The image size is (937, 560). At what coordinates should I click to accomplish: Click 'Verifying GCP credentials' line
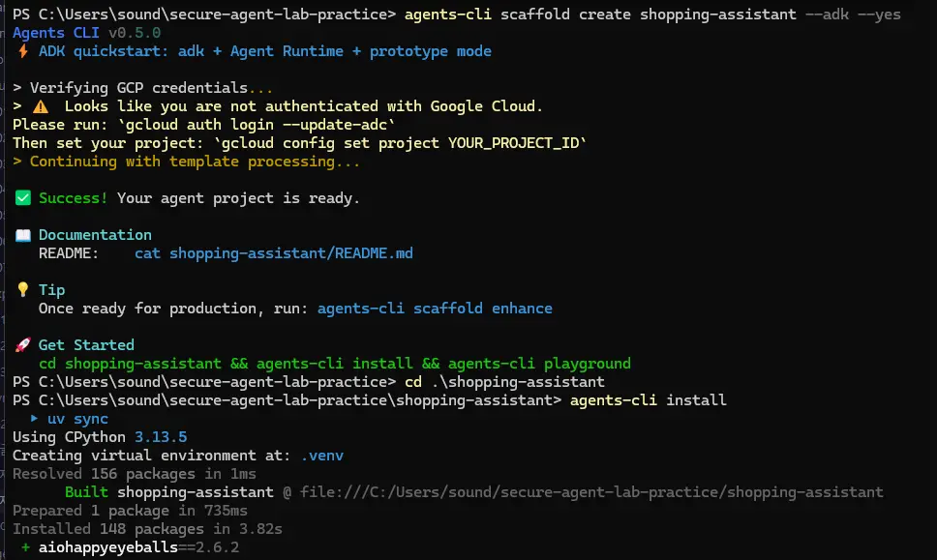click(x=143, y=88)
